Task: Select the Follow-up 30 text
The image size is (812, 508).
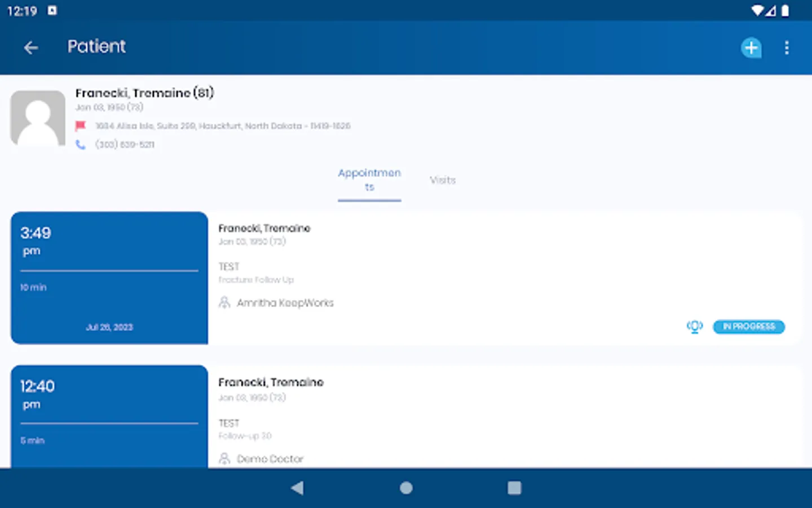Action: 245,436
